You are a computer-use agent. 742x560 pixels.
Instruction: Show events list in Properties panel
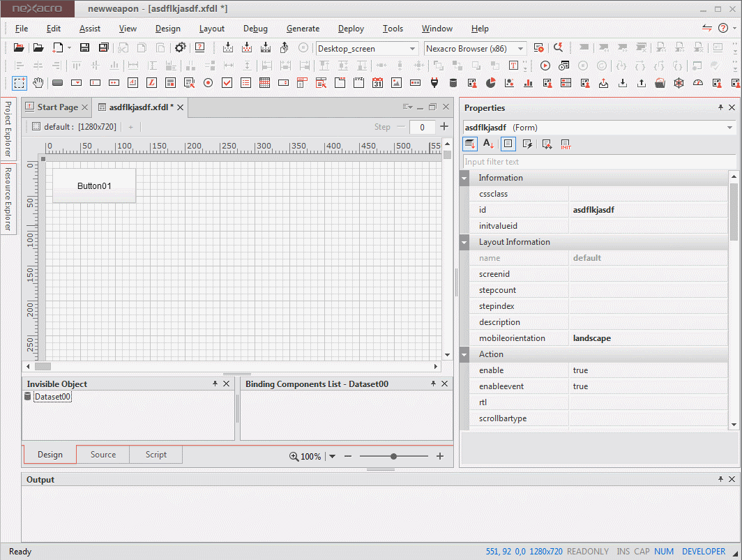527,144
